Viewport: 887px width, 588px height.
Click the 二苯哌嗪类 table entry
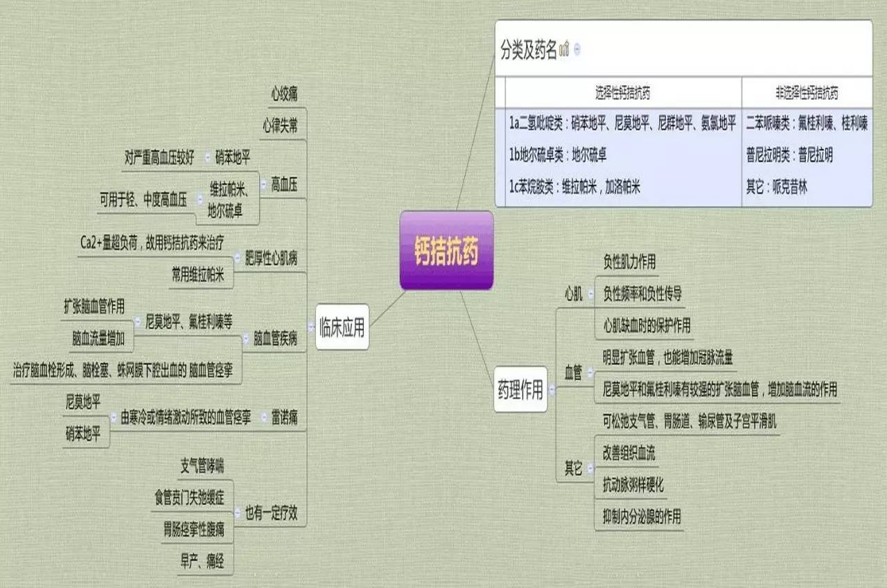[x=807, y=124]
